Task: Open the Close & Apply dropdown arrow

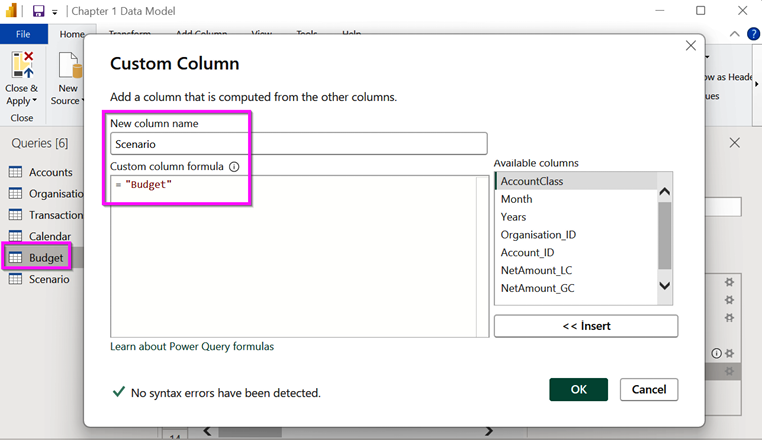Action: tap(34, 101)
